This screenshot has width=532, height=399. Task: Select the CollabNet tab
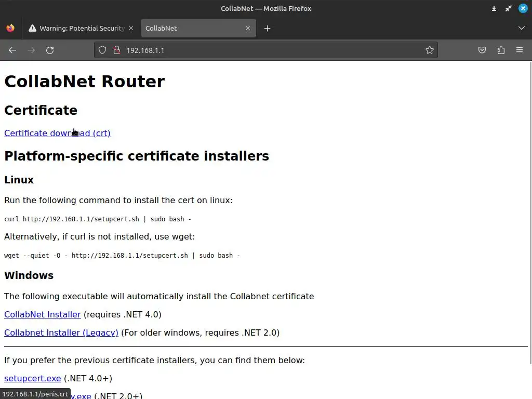click(x=198, y=28)
